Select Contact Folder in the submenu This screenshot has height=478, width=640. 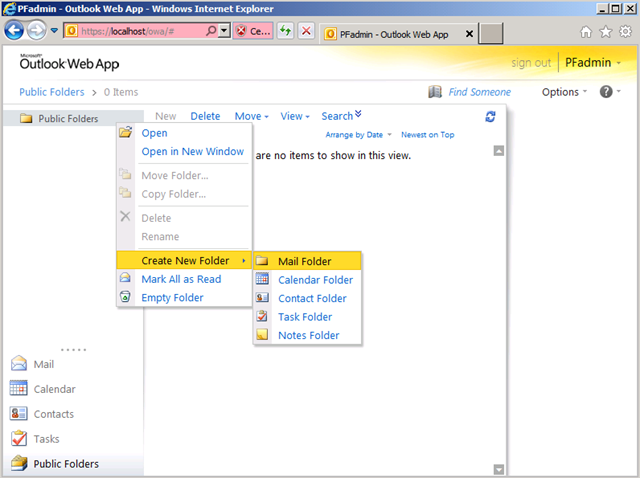[x=307, y=298]
